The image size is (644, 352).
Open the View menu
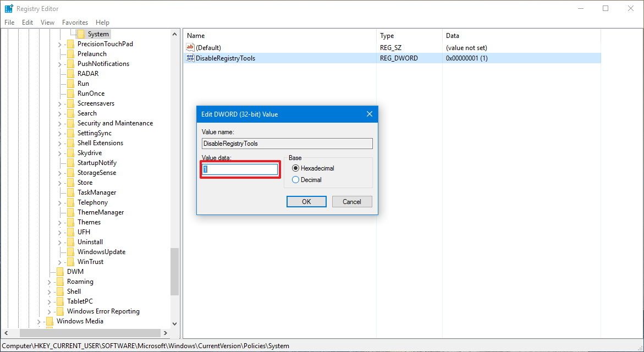[47, 22]
